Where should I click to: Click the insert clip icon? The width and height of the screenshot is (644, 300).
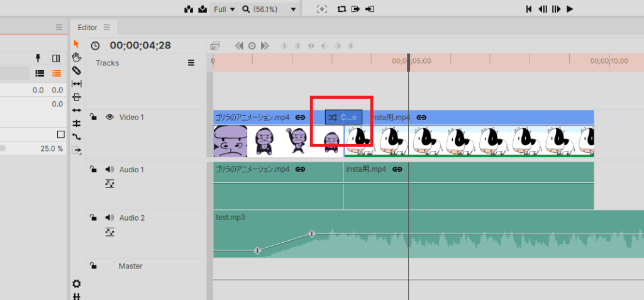189,9
